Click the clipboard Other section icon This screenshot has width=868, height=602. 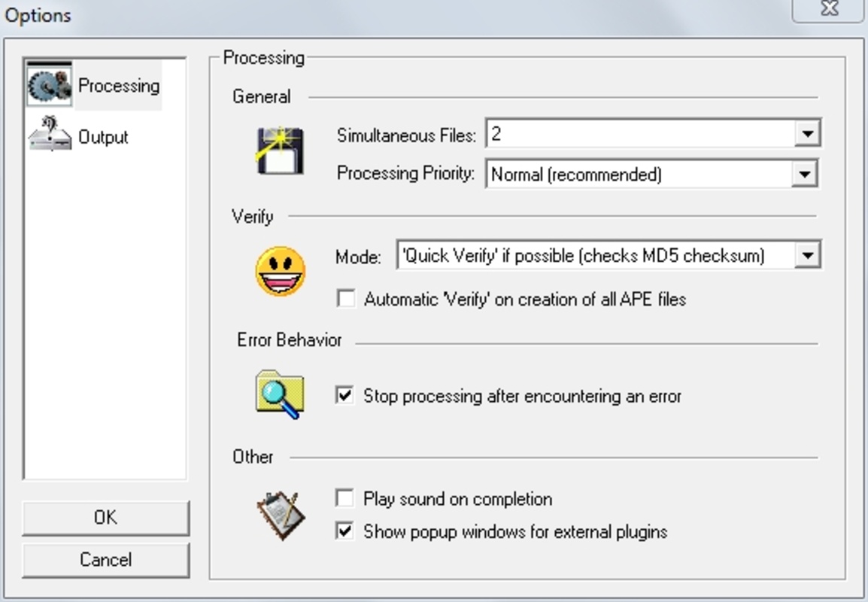click(281, 515)
